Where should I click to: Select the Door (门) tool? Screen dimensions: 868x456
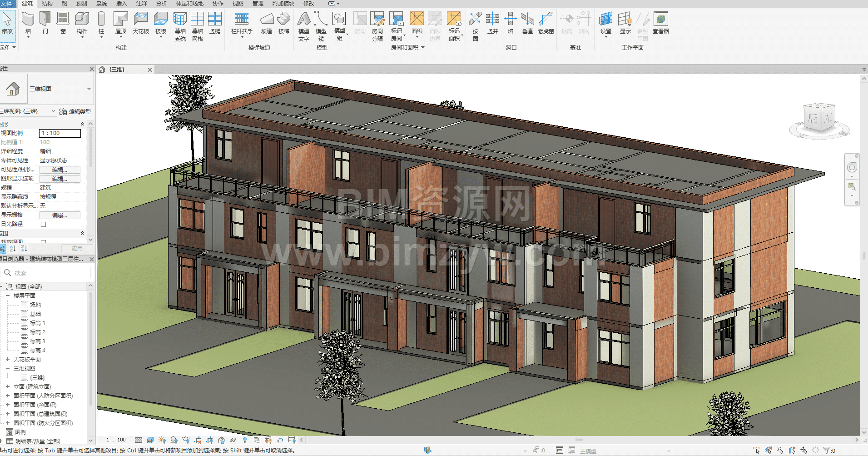(x=45, y=23)
